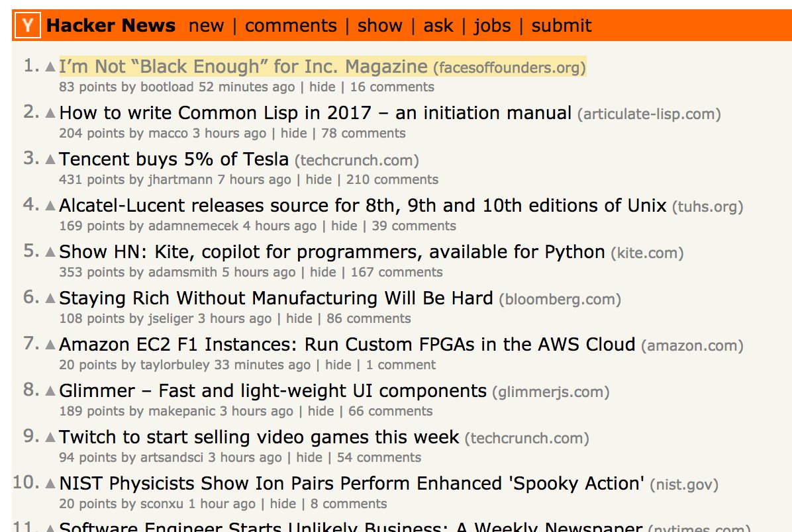Screen dimensions: 792x532
Task: Upvote the Amazon EC2 F1 Instances story
Action: pos(50,345)
